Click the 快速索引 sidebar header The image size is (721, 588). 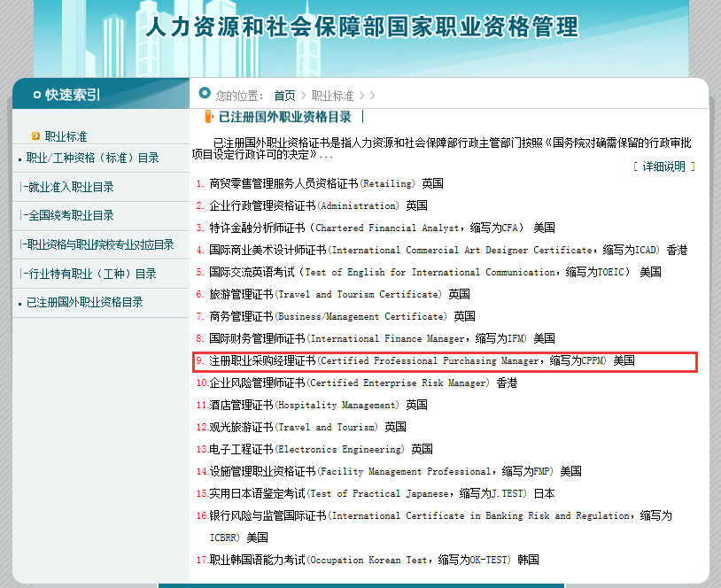[x=73, y=95]
